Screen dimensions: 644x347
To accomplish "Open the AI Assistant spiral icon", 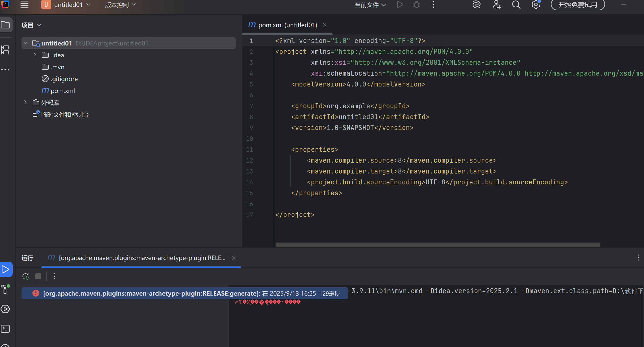I will 477,5.
